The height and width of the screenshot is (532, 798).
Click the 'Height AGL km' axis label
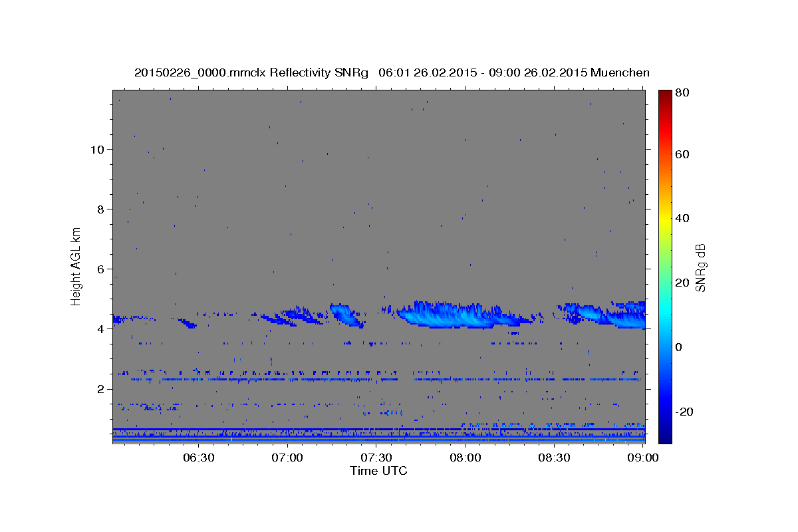[x=76, y=267]
